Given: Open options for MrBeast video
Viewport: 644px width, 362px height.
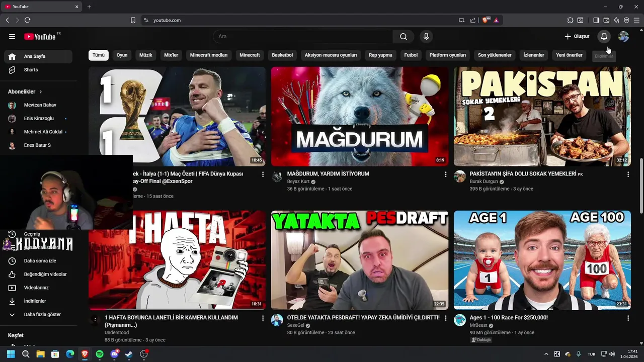Looking at the screenshot, I should (628, 318).
